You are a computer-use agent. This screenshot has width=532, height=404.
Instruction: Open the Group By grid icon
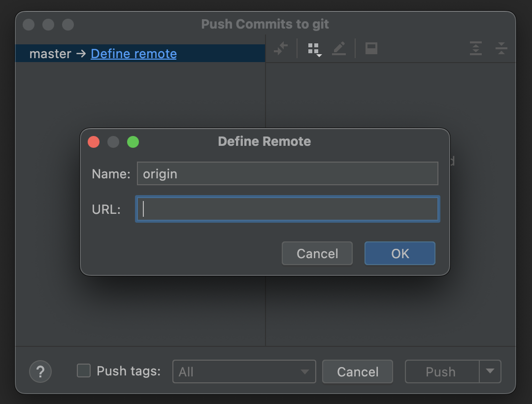(x=314, y=49)
